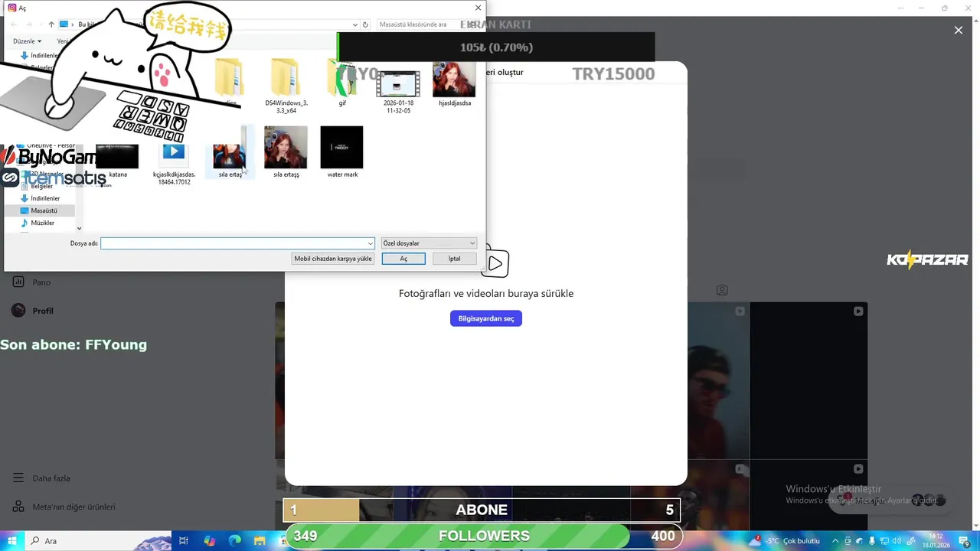The height and width of the screenshot is (551, 980).
Task: Select the 2026-01-18 11-32-05 video file
Action: click(x=398, y=90)
